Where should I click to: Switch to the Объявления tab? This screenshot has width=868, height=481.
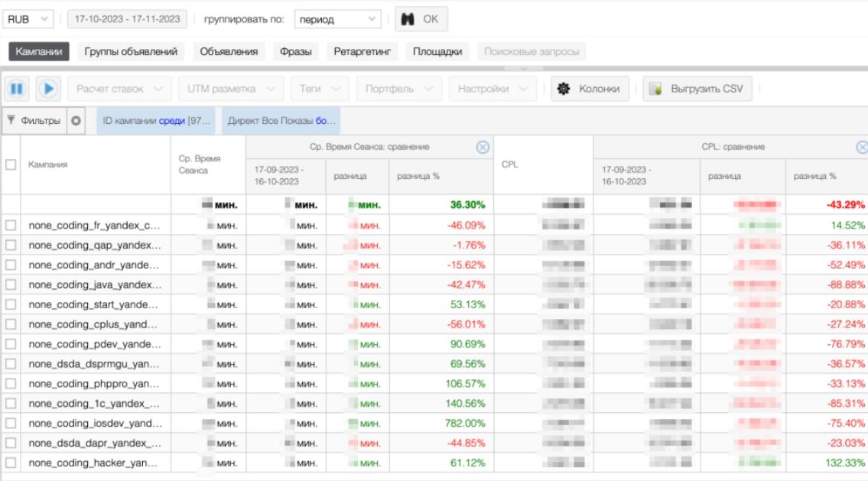(x=229, y=51)
